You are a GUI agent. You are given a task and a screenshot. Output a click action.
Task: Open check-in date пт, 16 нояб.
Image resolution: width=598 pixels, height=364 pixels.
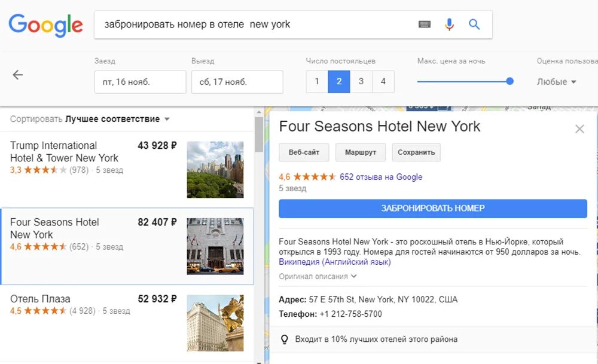click(140, 82)
